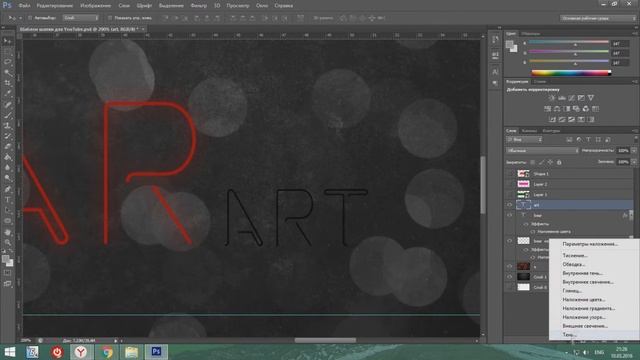Screen dimensions: 640x360
Task: Open the layer fill dropdown arrow
Action: [x=634, y=162]
